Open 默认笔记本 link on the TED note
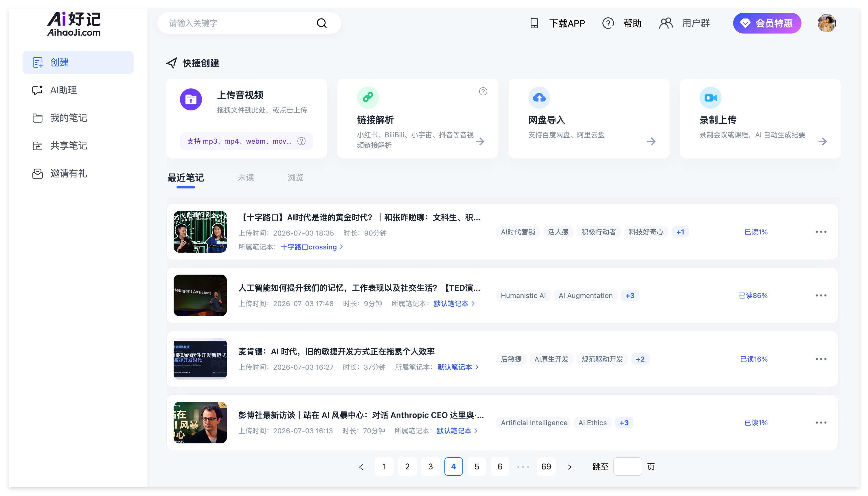This screenshot has height=496, width=868. coord(454,303)
